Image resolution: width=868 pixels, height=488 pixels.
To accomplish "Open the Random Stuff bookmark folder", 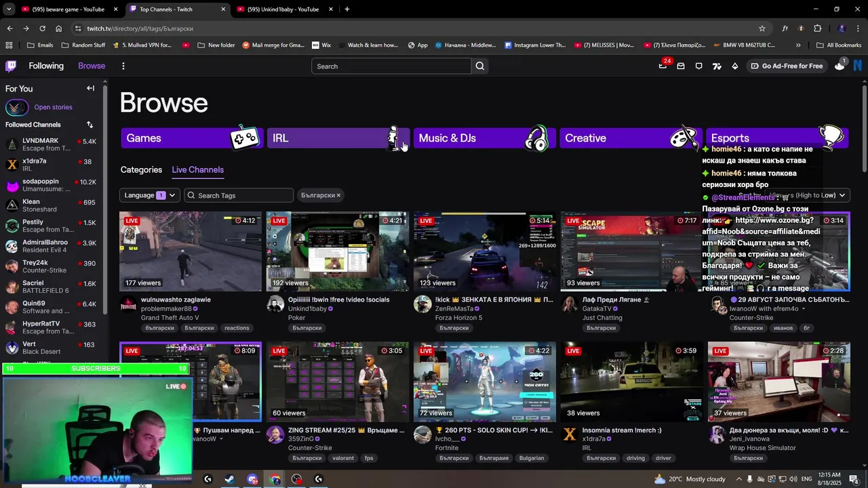I will click(83, 45).
